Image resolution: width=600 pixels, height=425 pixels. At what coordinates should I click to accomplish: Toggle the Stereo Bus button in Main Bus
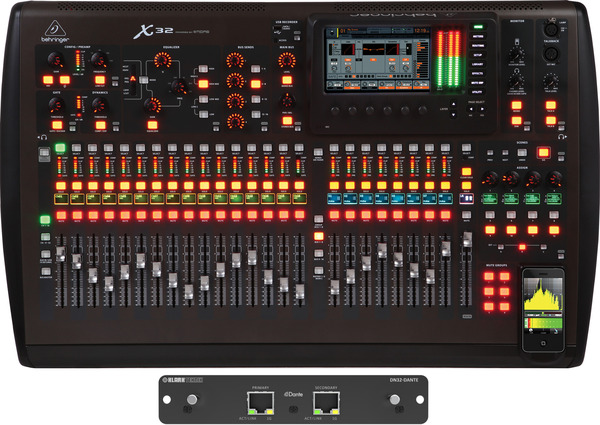coord(287,121)
